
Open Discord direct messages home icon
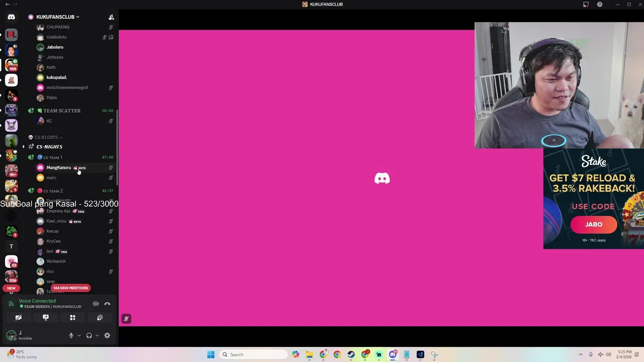[x=11, y=17]
